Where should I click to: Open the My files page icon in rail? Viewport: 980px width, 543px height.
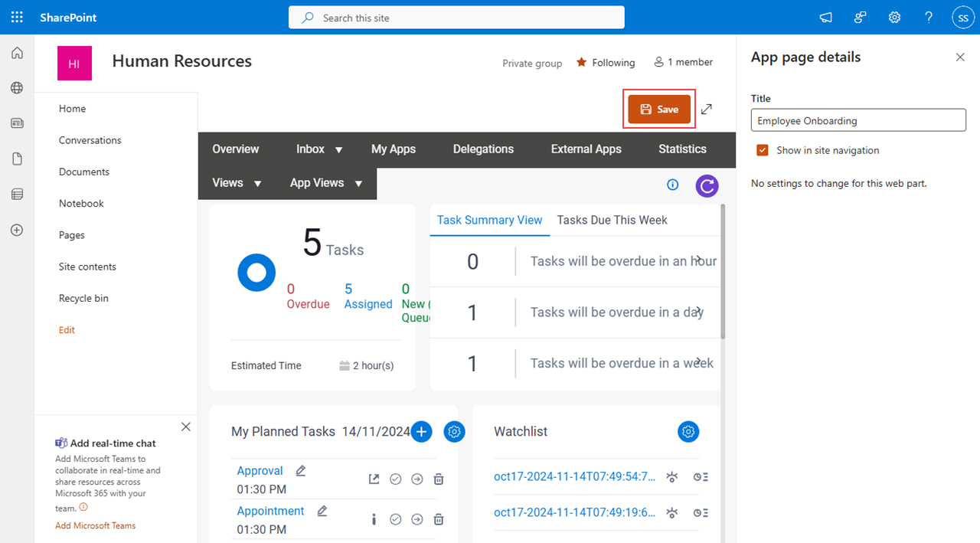click(x=17, y=159)
